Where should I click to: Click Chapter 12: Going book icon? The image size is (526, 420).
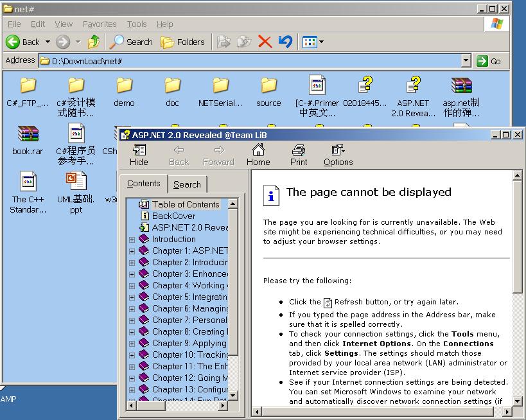pos(144,378)
